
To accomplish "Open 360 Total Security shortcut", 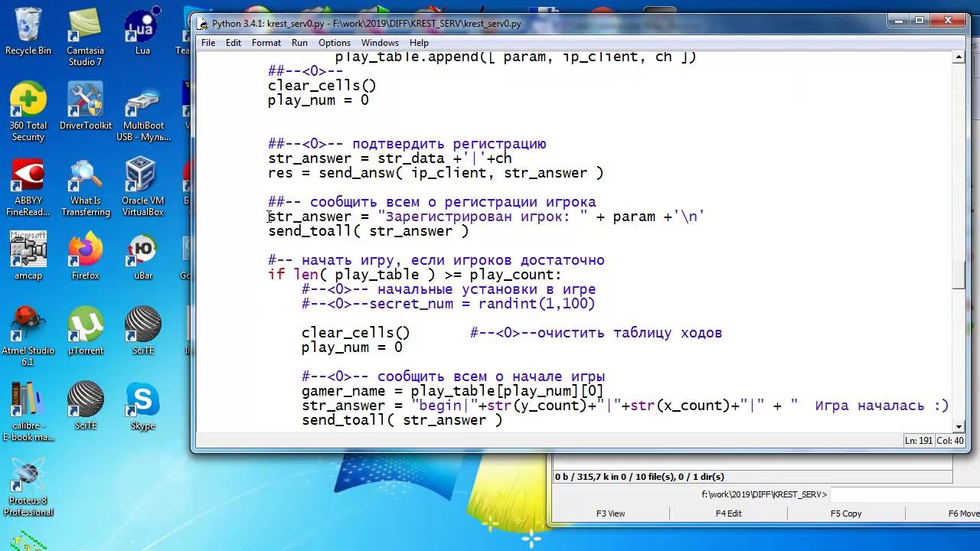I will click(28, 112).
